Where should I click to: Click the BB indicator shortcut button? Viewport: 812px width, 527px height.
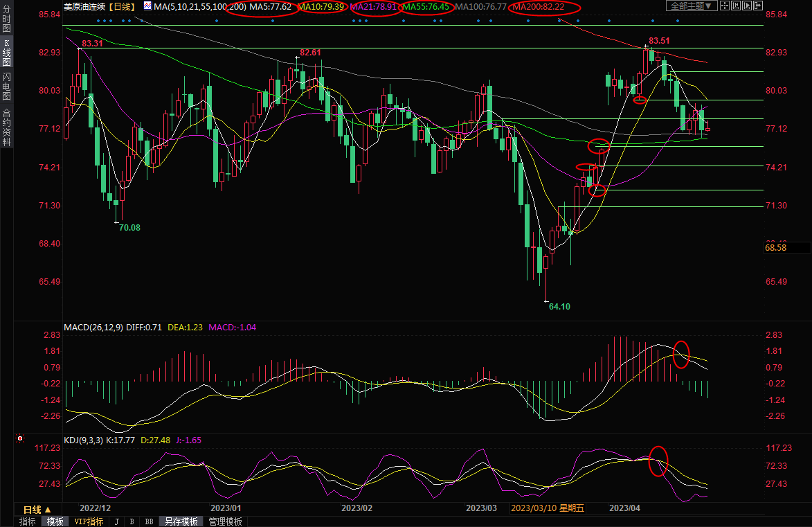tap(148, 521)
